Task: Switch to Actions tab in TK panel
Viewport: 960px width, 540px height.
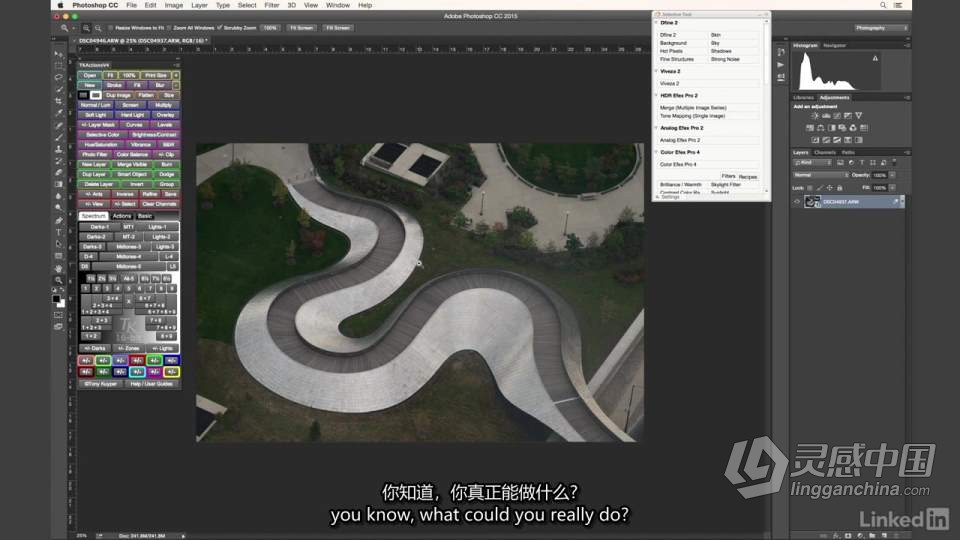Action: point(122,216)
